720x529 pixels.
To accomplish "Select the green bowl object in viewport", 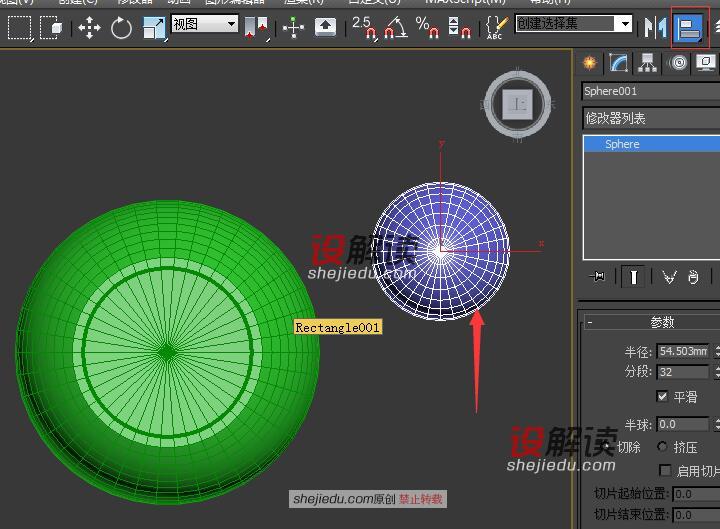I will tap(168, 352).
